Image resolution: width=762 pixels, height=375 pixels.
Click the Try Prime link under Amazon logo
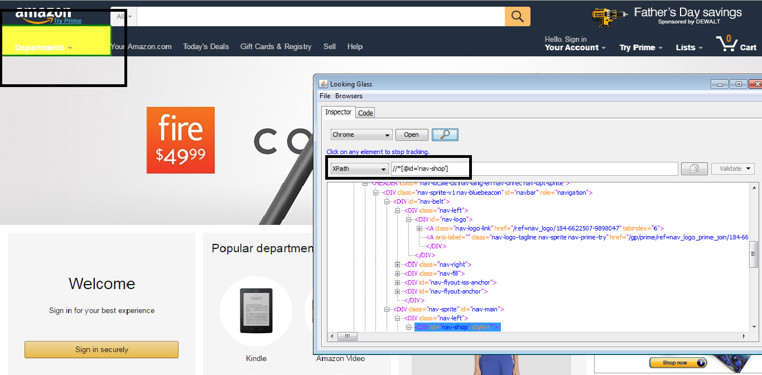[x=68, y=21]
